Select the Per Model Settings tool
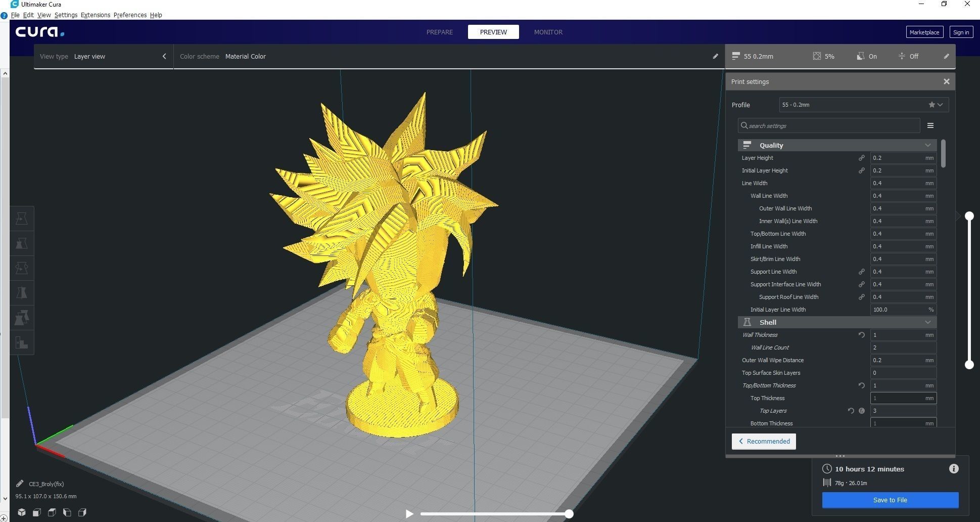This screenshot has width=980, height=522. (22, 318)
